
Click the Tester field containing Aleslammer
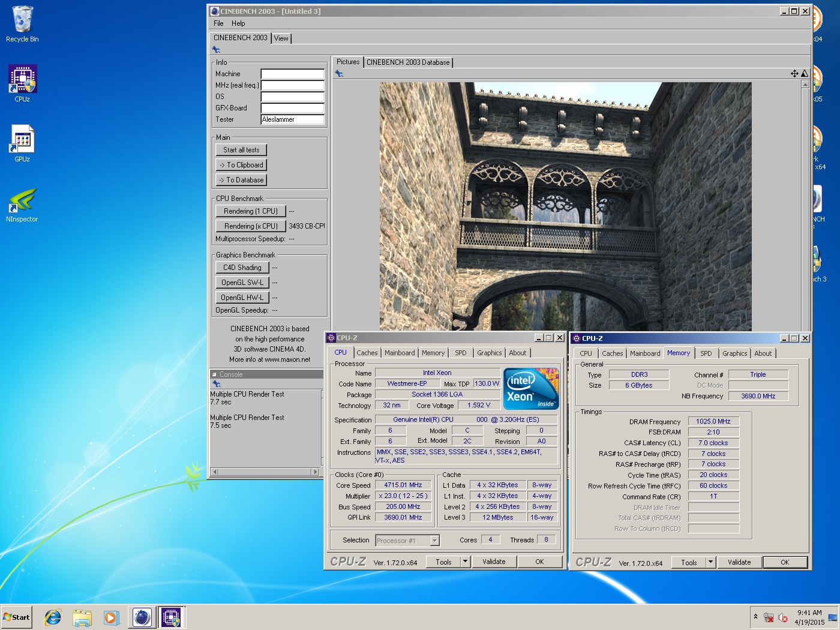coord(293,119)
